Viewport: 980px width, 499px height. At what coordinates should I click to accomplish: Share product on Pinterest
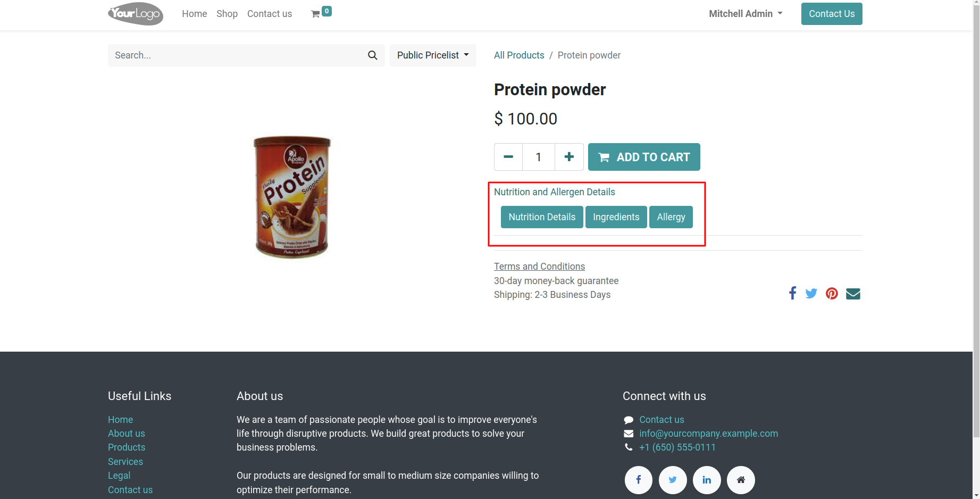[832, 294]
